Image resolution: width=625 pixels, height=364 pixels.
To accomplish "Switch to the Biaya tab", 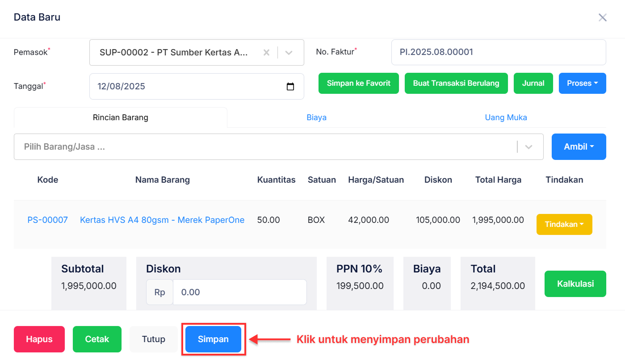I will (x=316, y=117).
